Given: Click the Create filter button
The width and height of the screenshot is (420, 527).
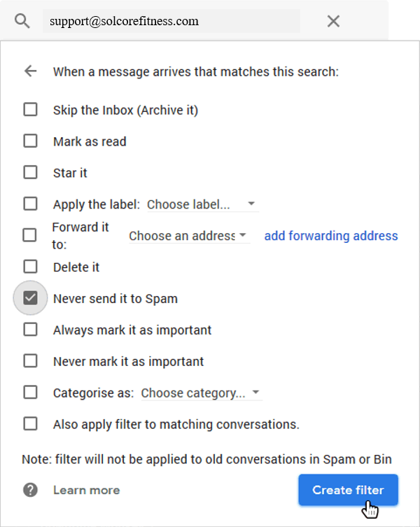Looking at the screenshot, I should 348,490.
